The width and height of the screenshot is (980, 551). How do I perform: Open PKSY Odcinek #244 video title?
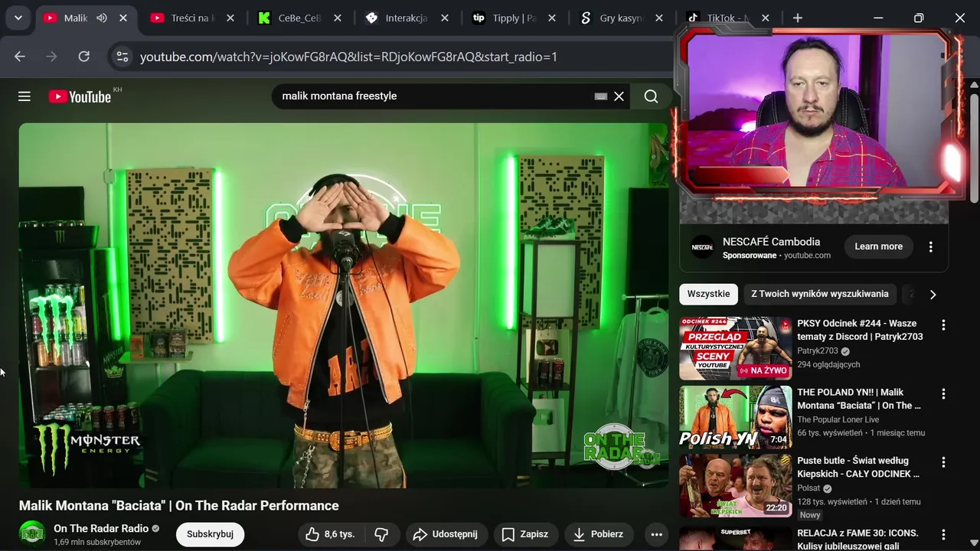[860, 330]
